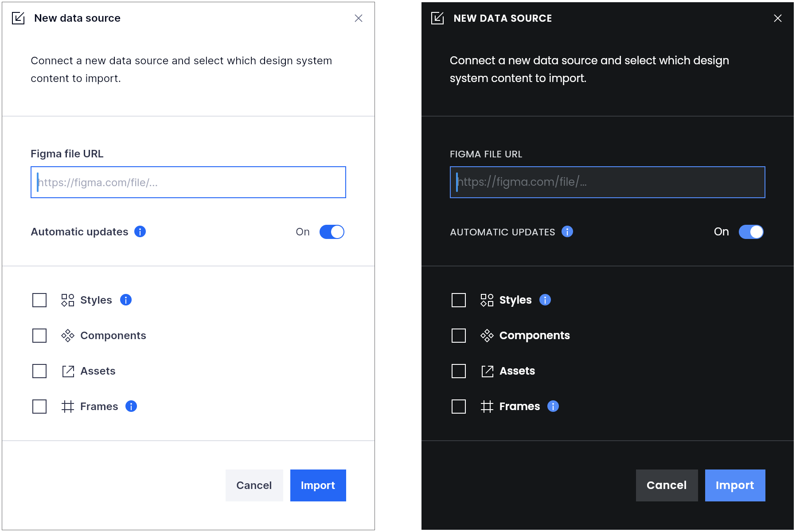Click Cancel button in light dialog
This screenshot has width=796, height=532.
point(254,485)
